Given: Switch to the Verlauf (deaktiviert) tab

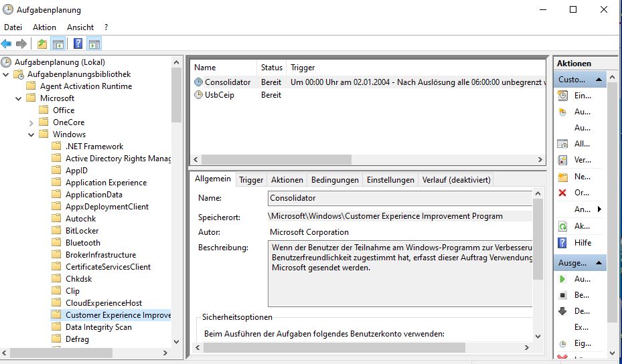Looking at the screenshot, I should [456, 180].
